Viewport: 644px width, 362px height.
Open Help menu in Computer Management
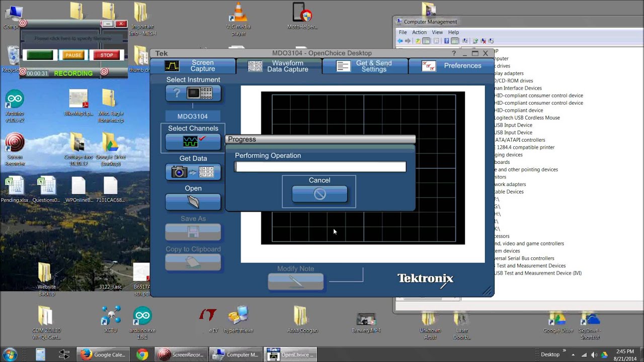(453, 32)
